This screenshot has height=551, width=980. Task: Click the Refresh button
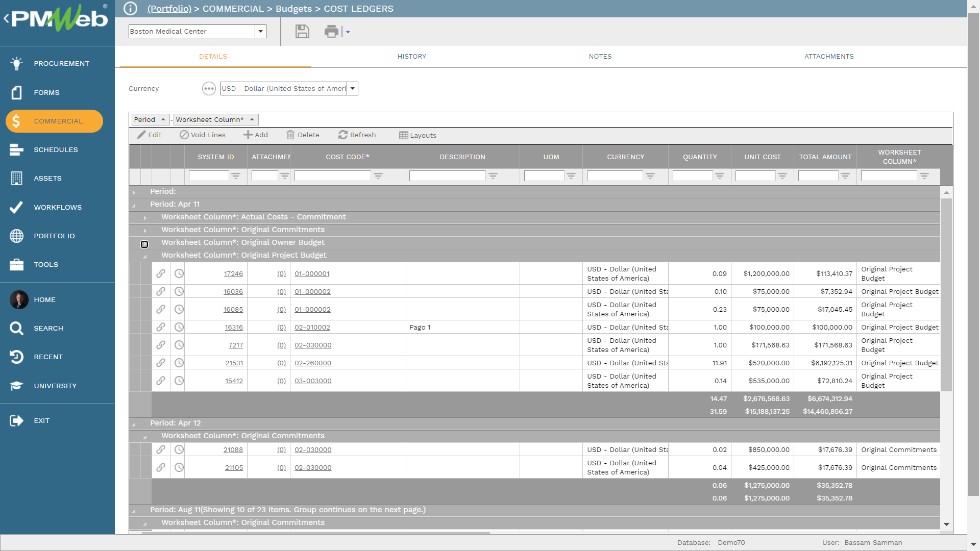357,135
